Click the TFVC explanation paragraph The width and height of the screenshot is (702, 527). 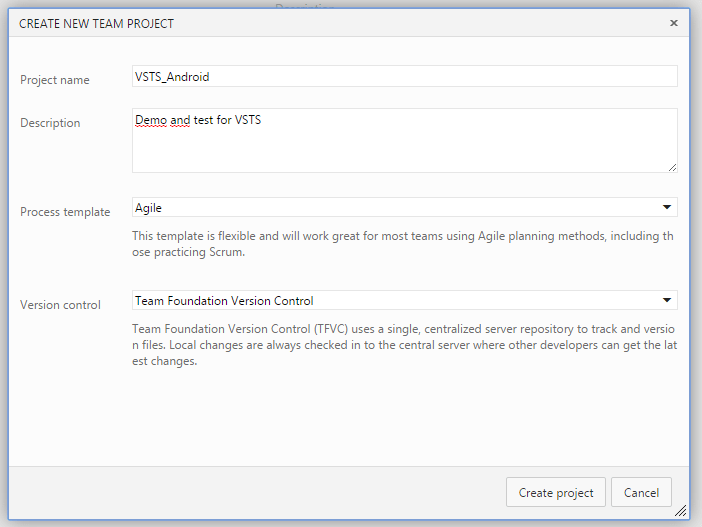404,345
